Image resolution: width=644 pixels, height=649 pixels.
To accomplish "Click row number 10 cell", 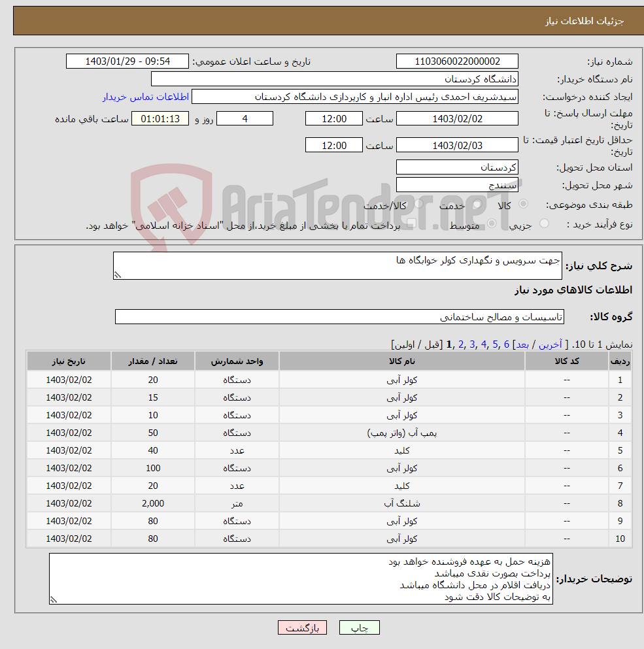I will [x=620, y=539].
